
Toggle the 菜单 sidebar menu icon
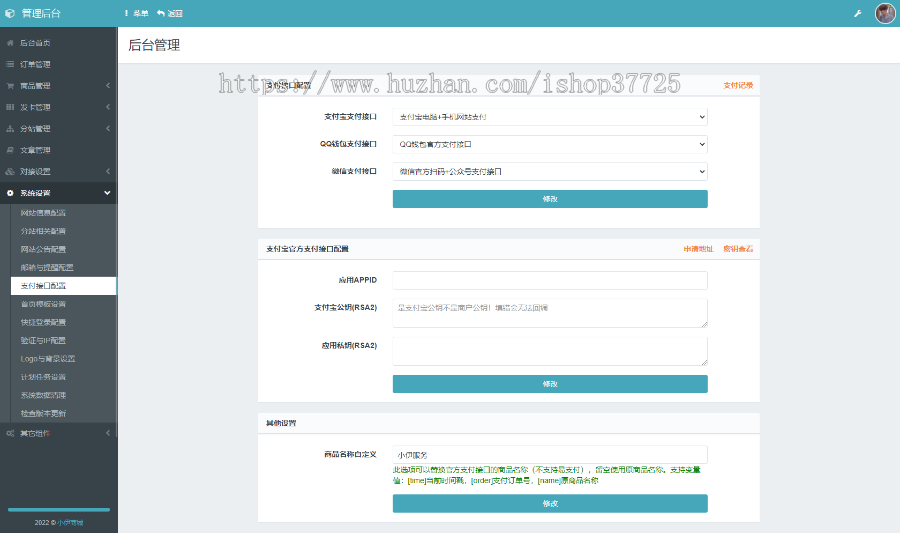coord(126,13)
